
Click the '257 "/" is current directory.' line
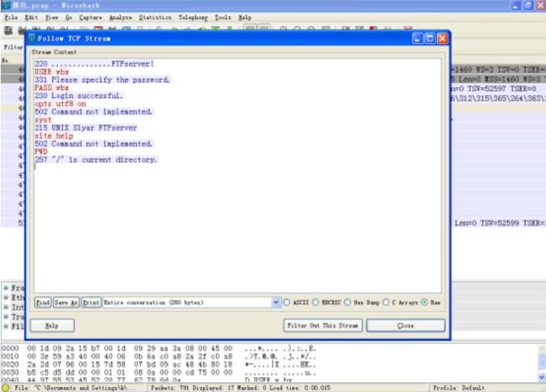tap(96, 160)
